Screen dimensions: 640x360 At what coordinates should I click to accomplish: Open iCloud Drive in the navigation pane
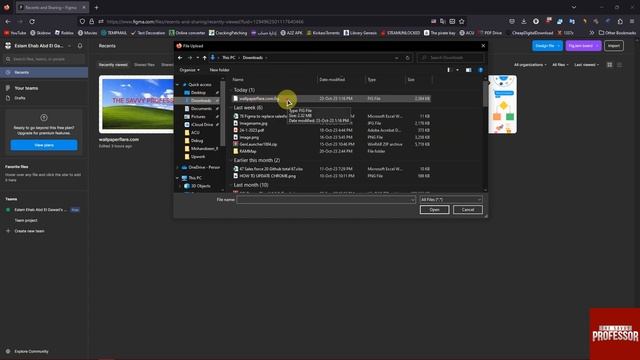(202, 124)
